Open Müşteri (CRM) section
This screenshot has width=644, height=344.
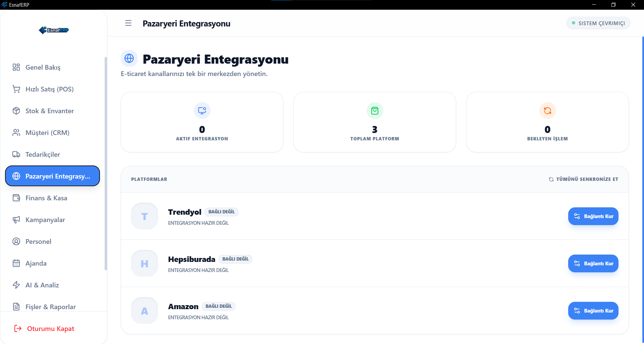(x=53, y=133)
